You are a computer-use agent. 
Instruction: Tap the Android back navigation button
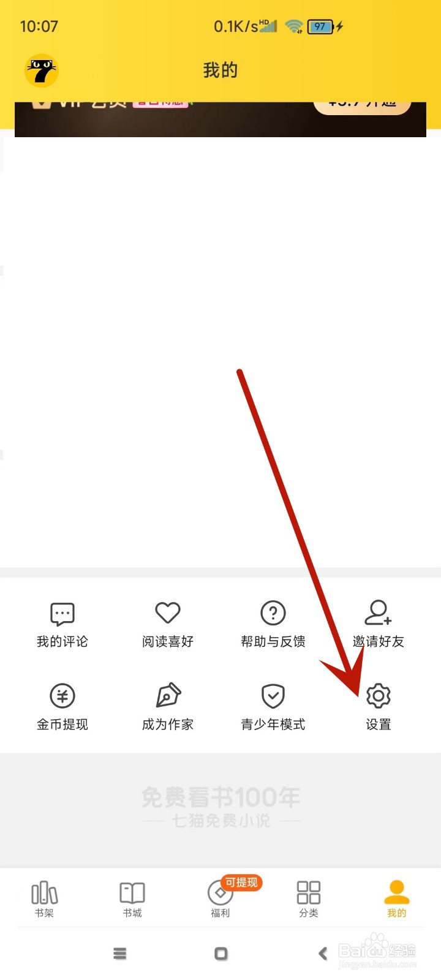tap(323, 953)
